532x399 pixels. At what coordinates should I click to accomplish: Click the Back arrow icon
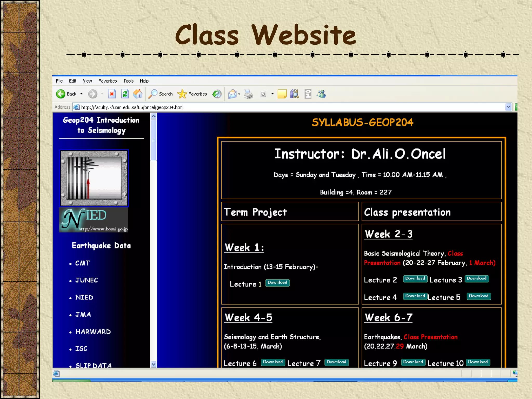61,94
